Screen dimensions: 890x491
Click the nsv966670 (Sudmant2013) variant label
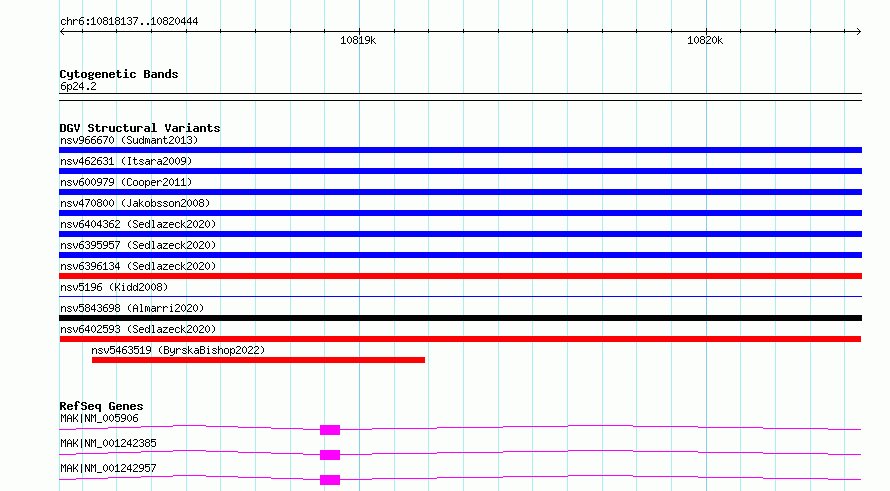pyautogui.click(x=129, y=140)
